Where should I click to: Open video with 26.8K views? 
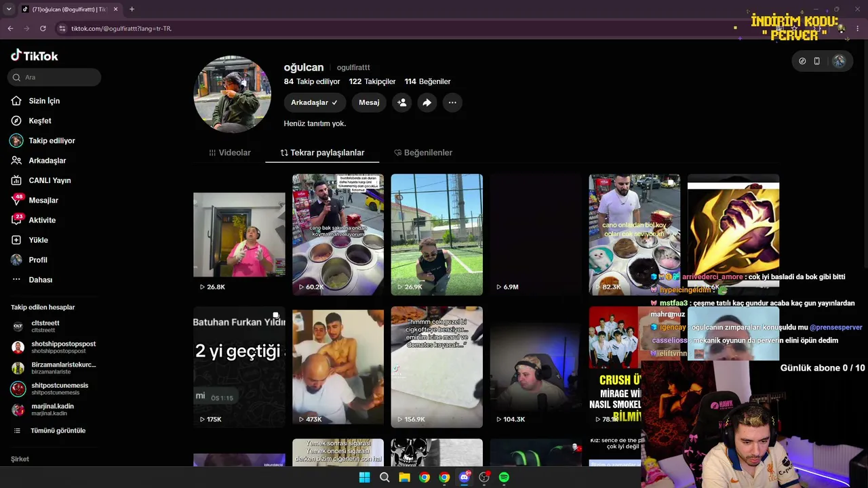(239, 235)
